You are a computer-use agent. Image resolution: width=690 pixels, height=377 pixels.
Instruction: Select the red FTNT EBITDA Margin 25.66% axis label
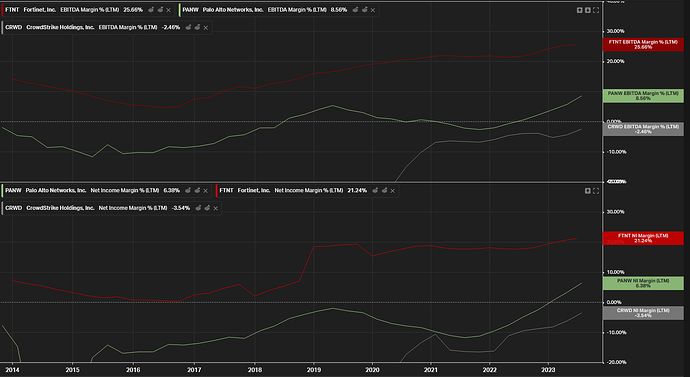coord(643,44)
